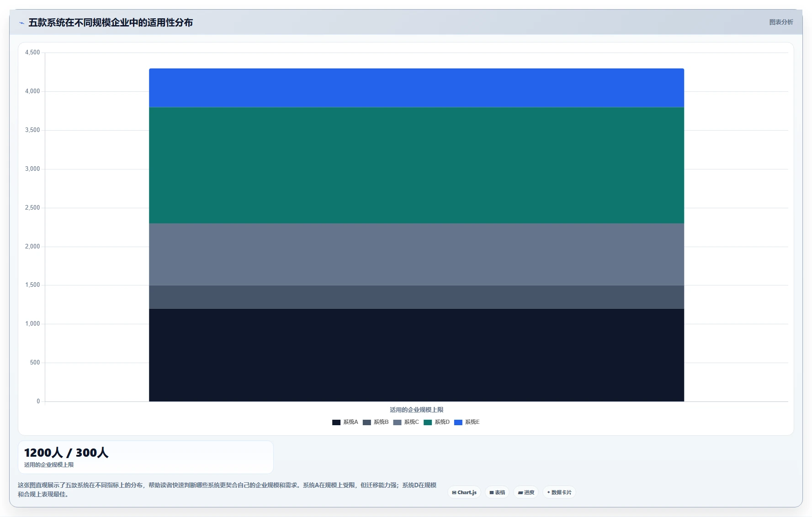Click the chart icon beside the title
812x517 pixels.
(x=21, y=23)
